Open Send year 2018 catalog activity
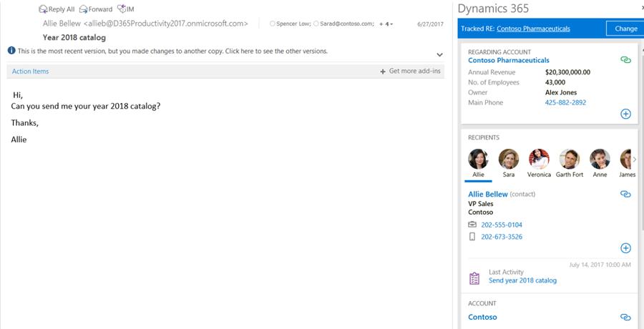 tap(522, 280)
